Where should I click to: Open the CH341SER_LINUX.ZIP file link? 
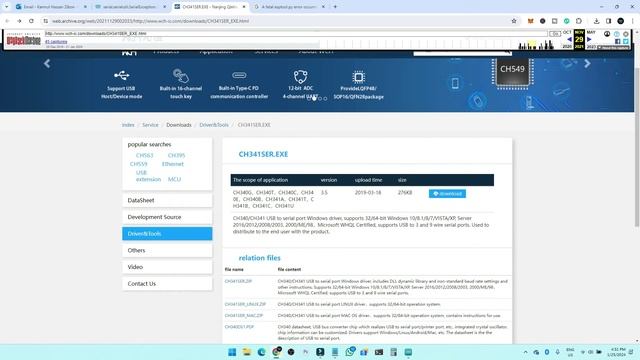245,304
